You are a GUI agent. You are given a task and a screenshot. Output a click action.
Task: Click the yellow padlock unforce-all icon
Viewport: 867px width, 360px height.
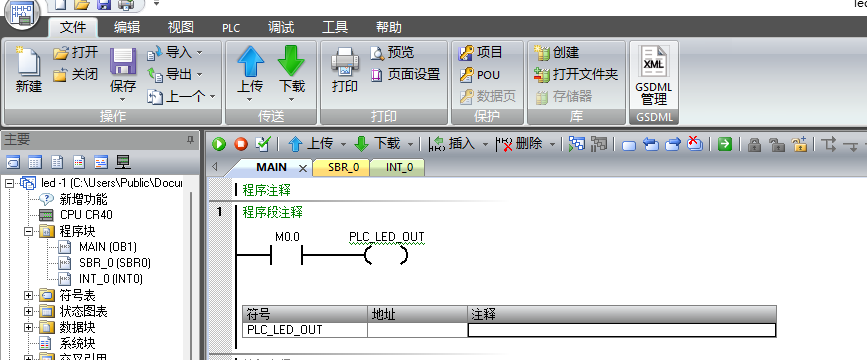point(800,144)
